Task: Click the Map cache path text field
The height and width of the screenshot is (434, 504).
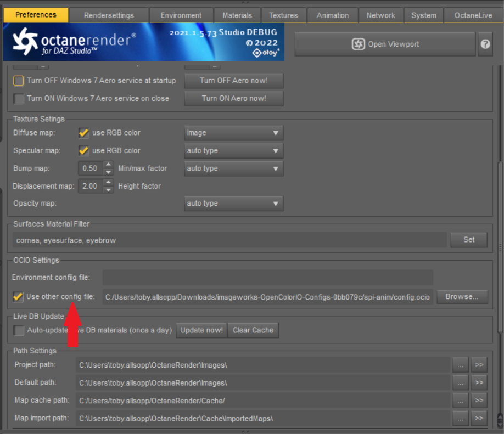Action: [262, 401]
